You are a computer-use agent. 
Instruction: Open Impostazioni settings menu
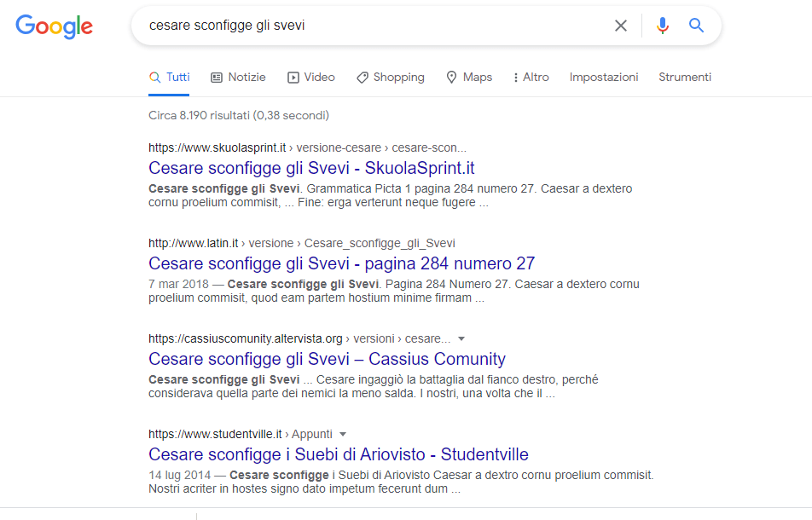pyautogui.click(x=604, y=77)
